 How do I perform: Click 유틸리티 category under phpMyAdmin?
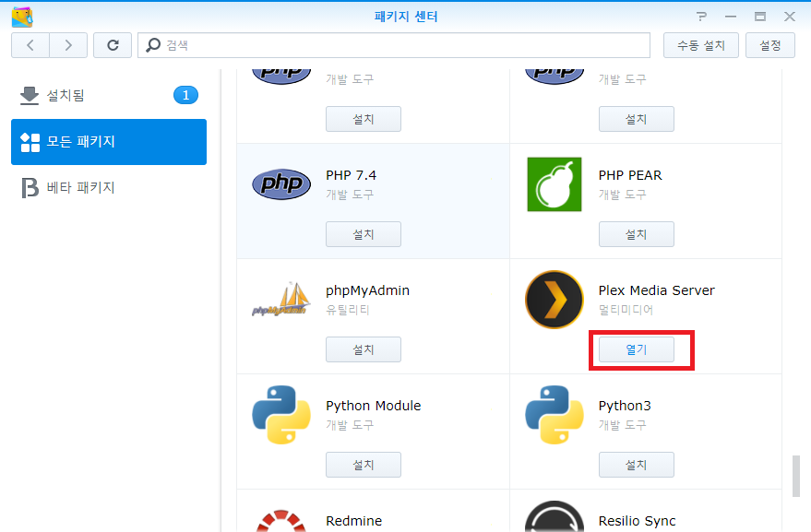tap(348, 310)
